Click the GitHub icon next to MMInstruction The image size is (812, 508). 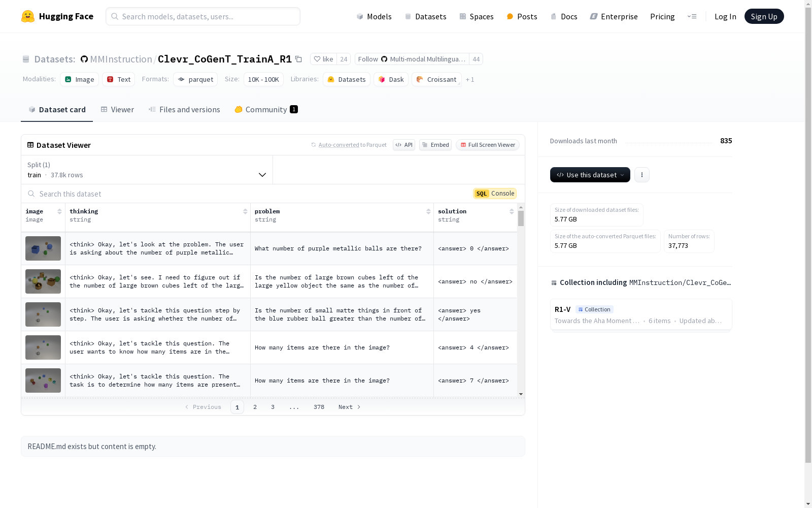[84, 59]
